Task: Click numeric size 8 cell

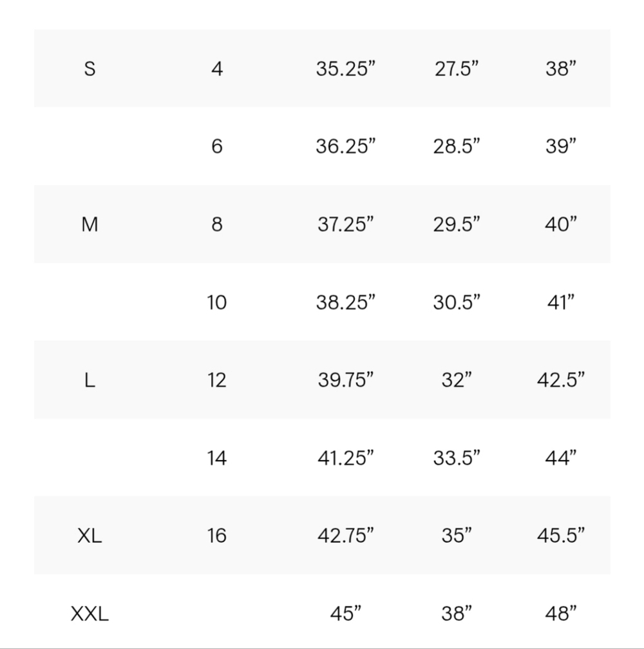Action: (x=217, y=224)
